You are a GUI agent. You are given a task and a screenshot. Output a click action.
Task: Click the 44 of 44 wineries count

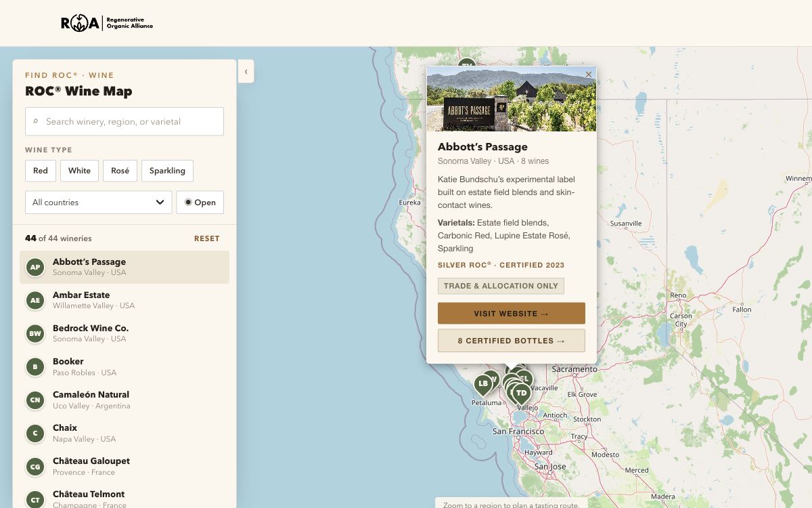58,238
